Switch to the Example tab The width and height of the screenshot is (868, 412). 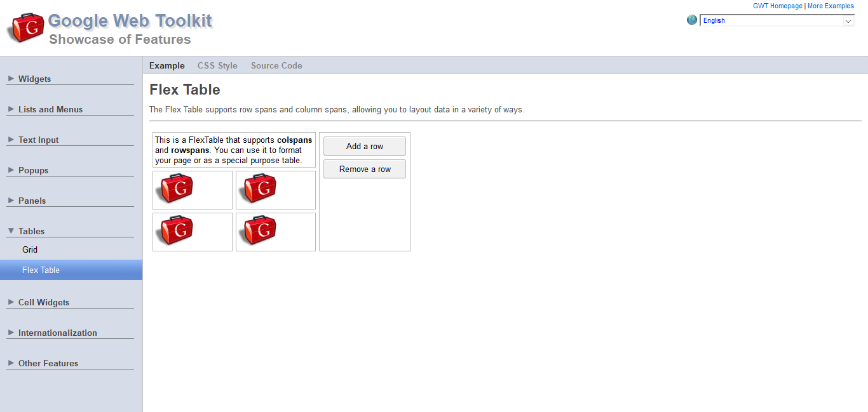click(167, 65)
